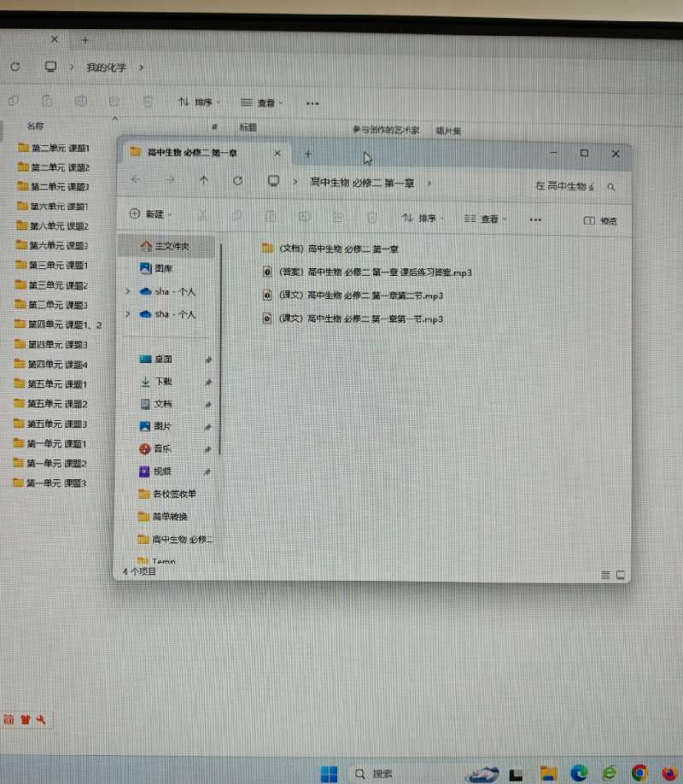
Task: Click the cut scissors toolbar icon
Action: (x=202, y=215)
